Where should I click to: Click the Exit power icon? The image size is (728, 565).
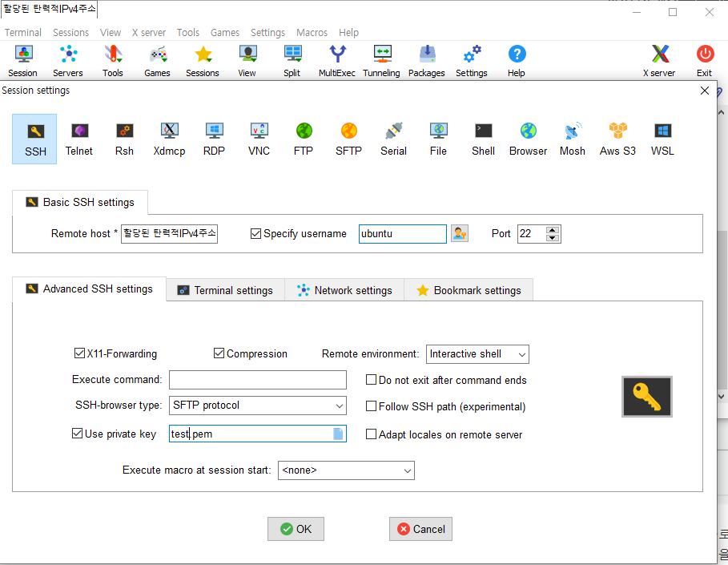click(x=705, y=61)
